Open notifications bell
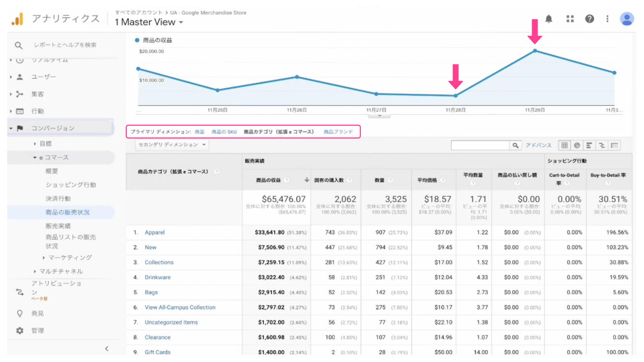644x362 pixels. (x=549, y=19)
